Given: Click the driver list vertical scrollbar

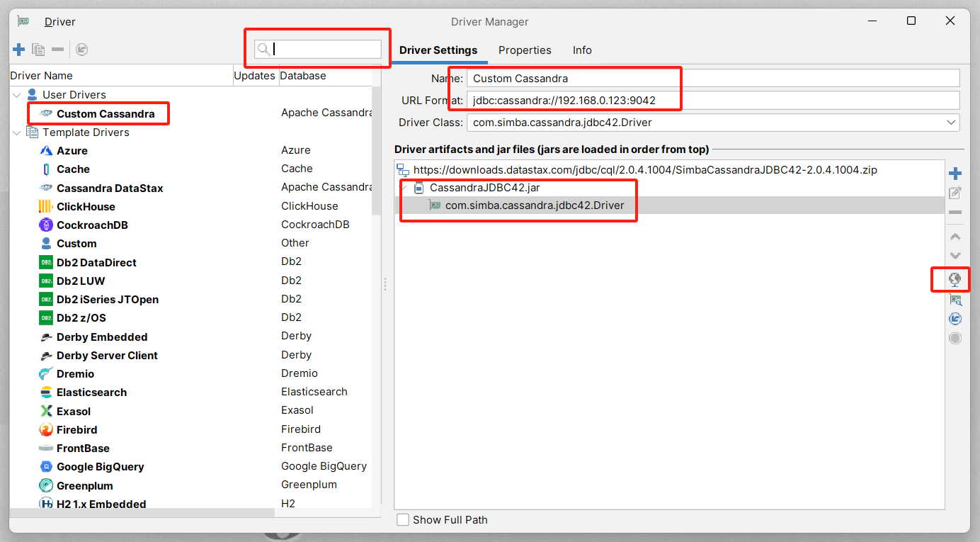Looking at the screenshot, I should click(377, 152).
